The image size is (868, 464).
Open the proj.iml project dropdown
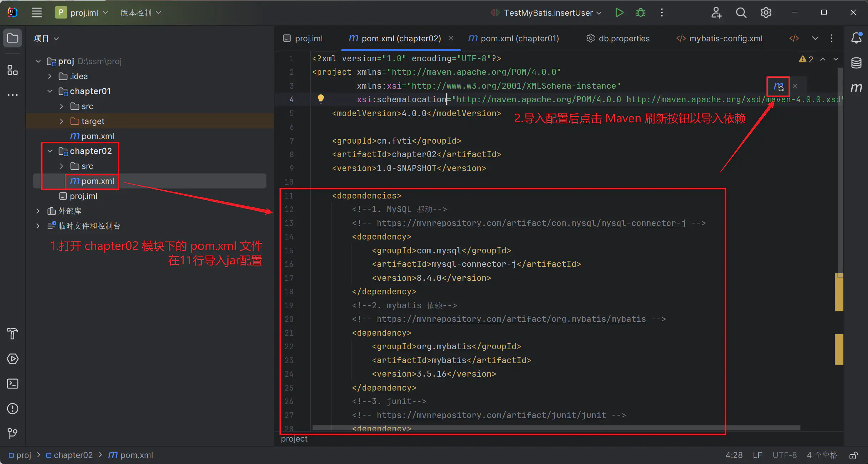coord(82,13)
